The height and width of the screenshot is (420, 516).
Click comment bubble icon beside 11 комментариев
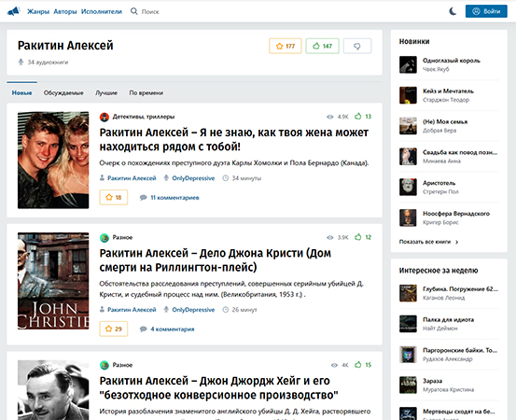coord(143,198)
